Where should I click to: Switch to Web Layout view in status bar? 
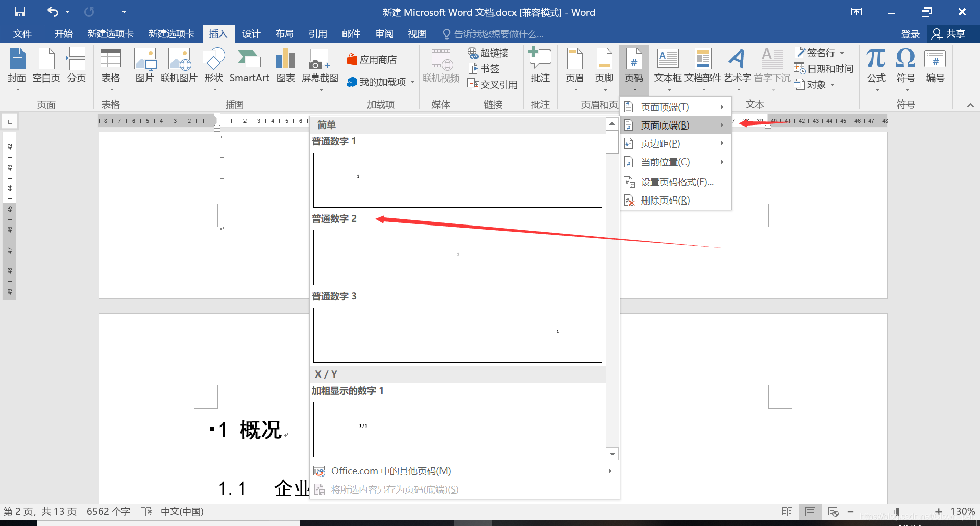(833, 512)
